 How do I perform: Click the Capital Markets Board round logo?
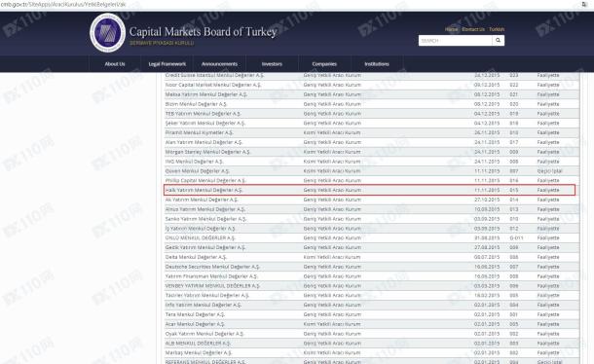[107, 33]
